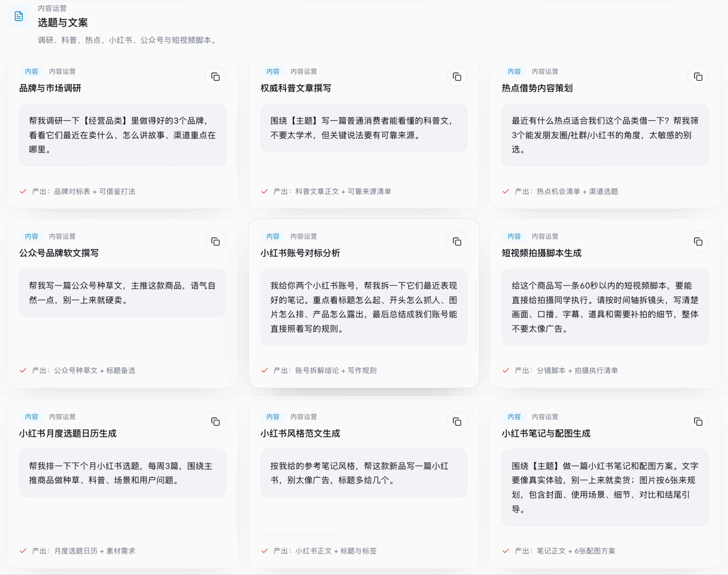Copy the 小红书月度选题日历生成 prompt
728x575 pixels.
coord(215,421)
